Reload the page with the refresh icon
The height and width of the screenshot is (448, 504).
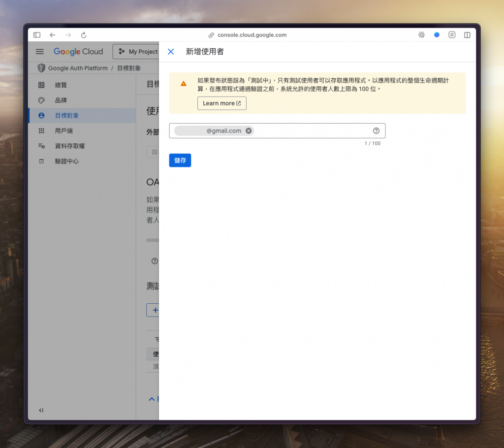[x=84, y=35]
